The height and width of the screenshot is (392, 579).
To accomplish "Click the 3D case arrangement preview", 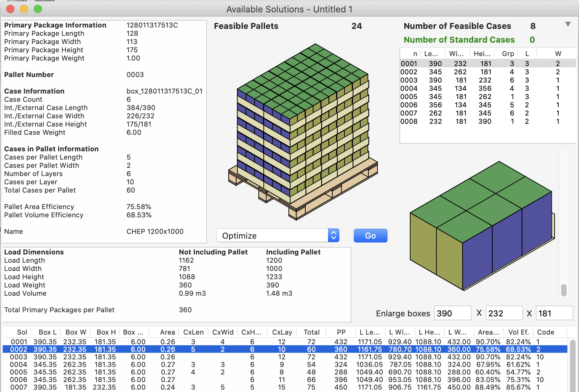I will [x=482, y=226].
